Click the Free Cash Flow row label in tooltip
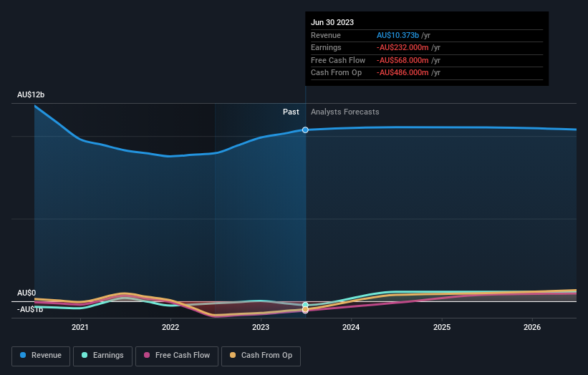The width and height of the screenshot is (588, 375). [x=338, y=60]
